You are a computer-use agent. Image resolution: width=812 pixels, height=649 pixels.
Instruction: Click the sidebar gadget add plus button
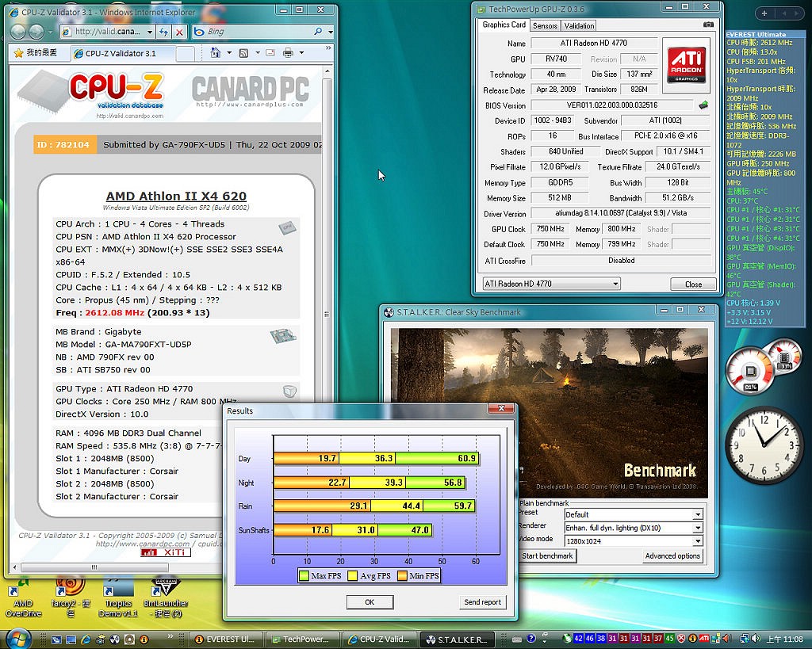(x=764, y=13)
